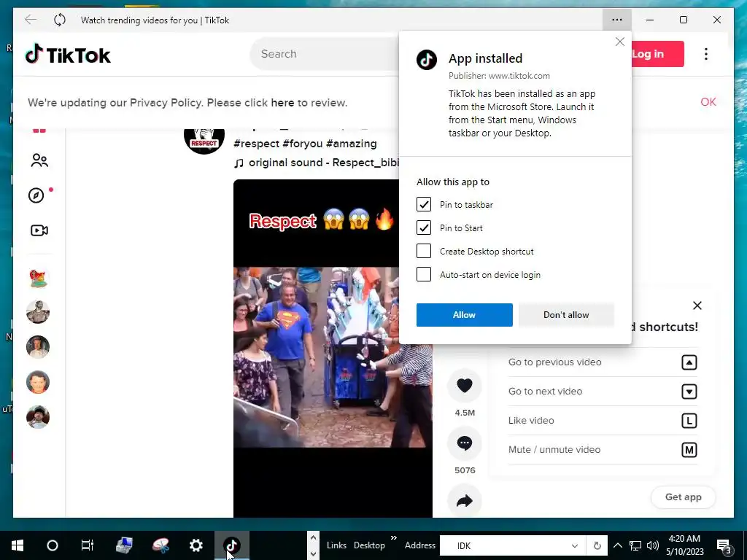Click the Address bar refresh button
The width and height of the screenshot is (747, 560).
[597, 545]
